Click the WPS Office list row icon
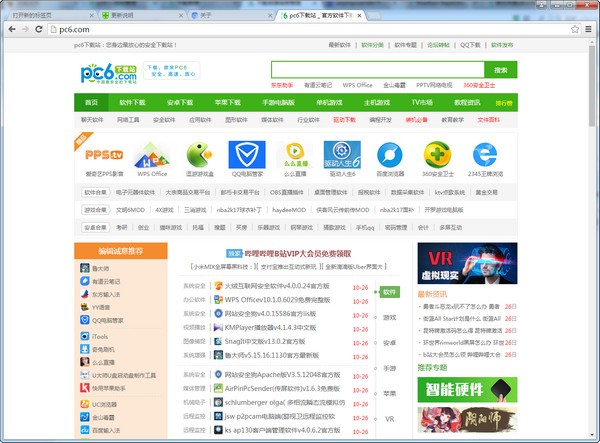Image resolution: width=600 pixels, height=443 pixels. click(218, 300)
